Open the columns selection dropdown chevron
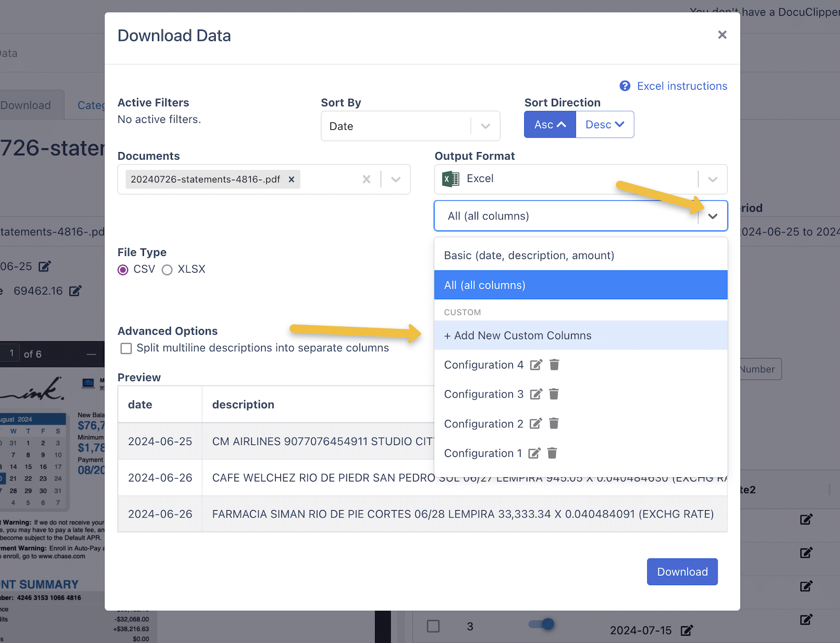The height and width of the screenshot is (643, 840). 713,215
